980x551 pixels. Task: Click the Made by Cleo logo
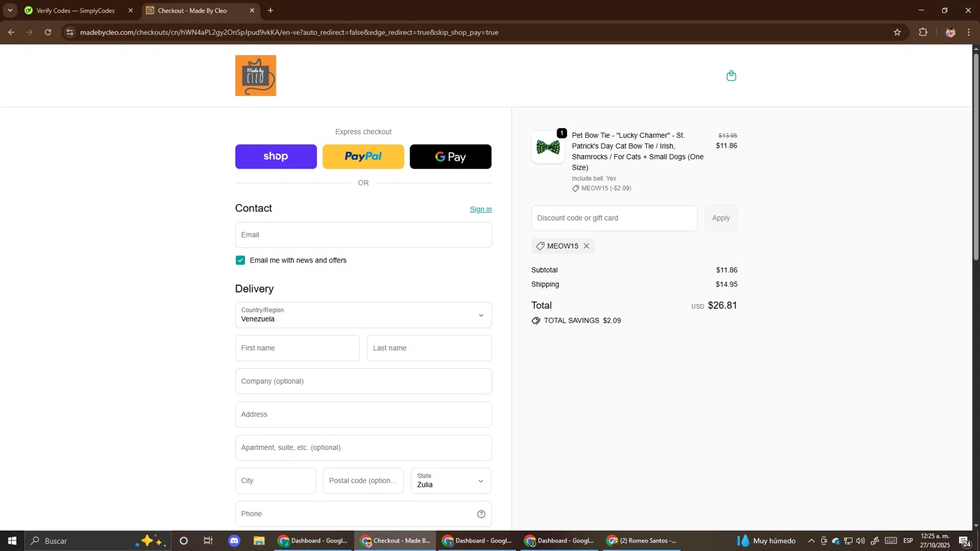[x=255, y=76]
